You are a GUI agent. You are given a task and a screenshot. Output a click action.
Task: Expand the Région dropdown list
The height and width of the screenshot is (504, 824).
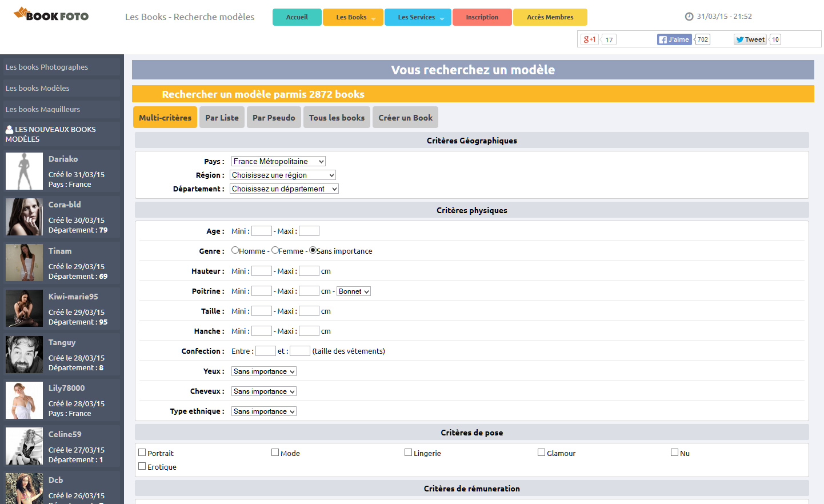pyautogui.click(x=282, y=175)
